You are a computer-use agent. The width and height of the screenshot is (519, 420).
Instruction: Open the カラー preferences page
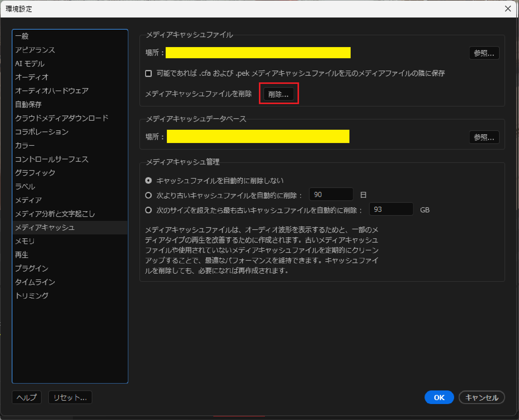(x=24, y=145)
